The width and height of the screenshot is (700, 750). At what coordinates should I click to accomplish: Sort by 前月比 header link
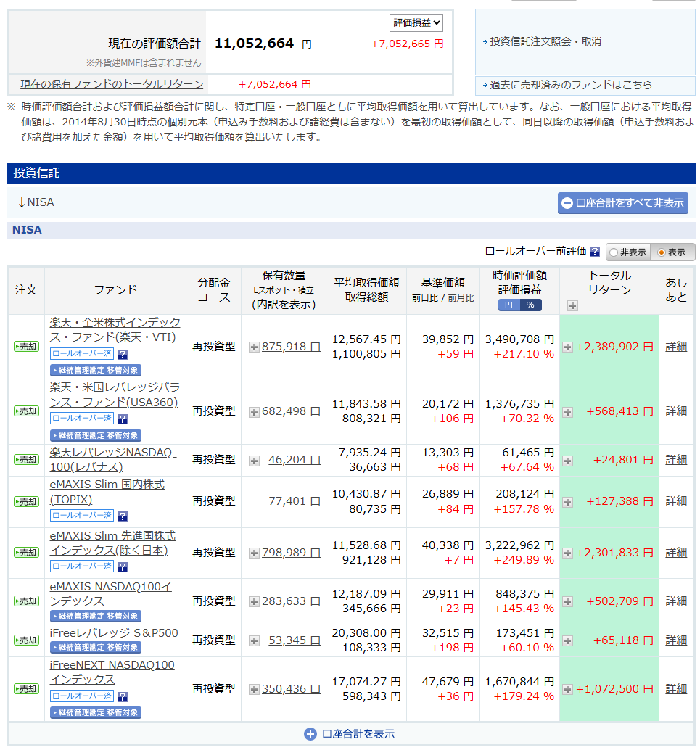click(x=461, y=298)
